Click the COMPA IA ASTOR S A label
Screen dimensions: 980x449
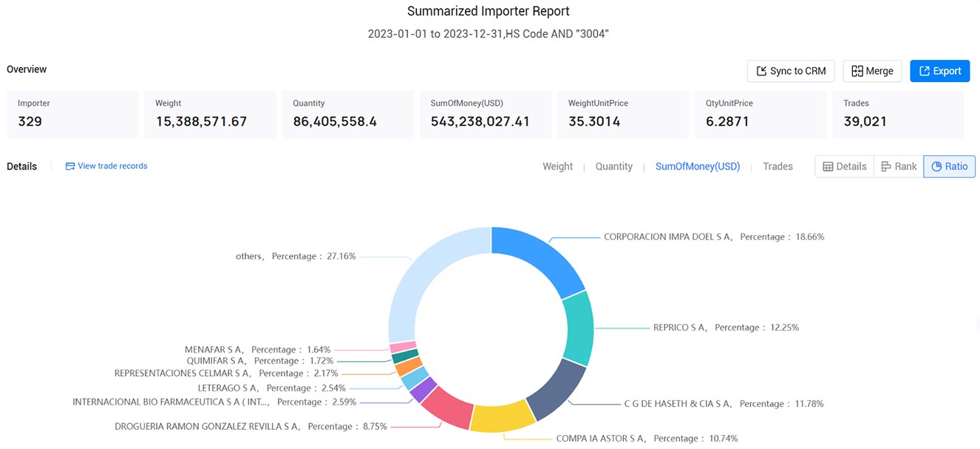click(647, 439)
